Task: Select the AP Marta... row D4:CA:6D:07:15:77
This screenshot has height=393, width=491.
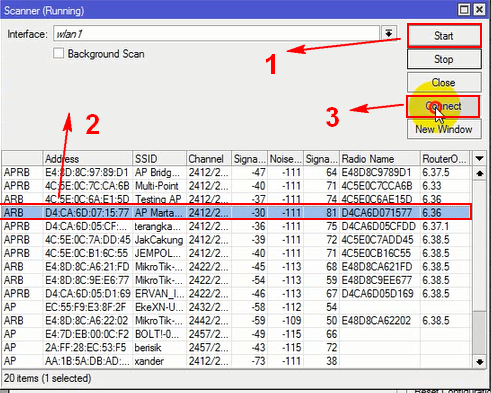Action: [236, 212]
